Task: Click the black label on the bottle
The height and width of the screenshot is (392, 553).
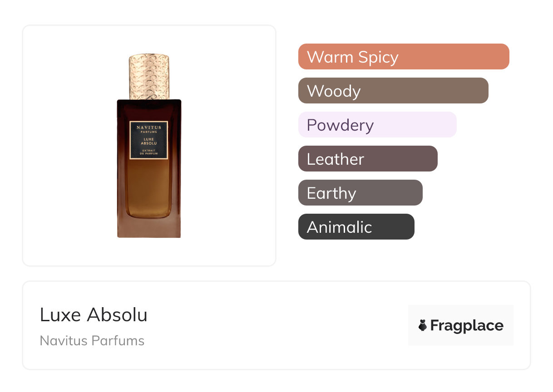Action: coord(149,140)
